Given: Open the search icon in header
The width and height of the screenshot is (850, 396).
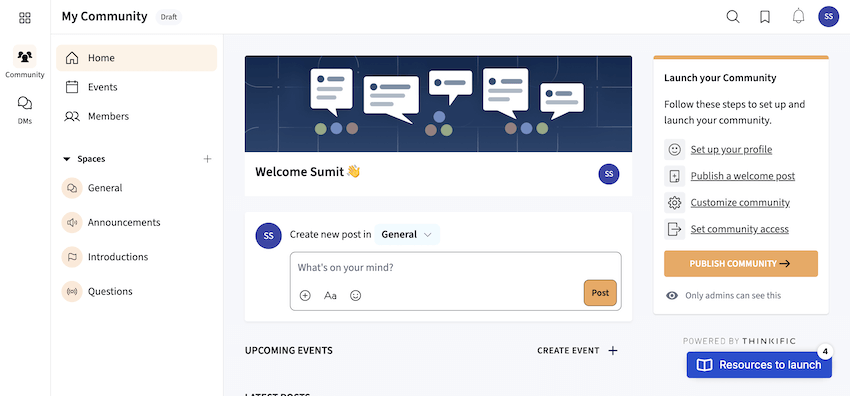Looking at the screenshot, I should pos(733,17).
